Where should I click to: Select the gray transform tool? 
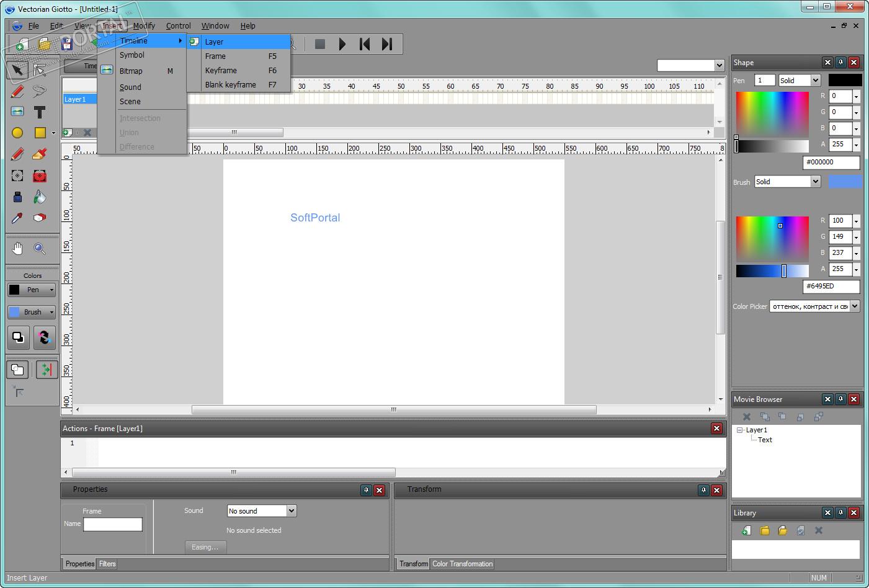[17, 176]
